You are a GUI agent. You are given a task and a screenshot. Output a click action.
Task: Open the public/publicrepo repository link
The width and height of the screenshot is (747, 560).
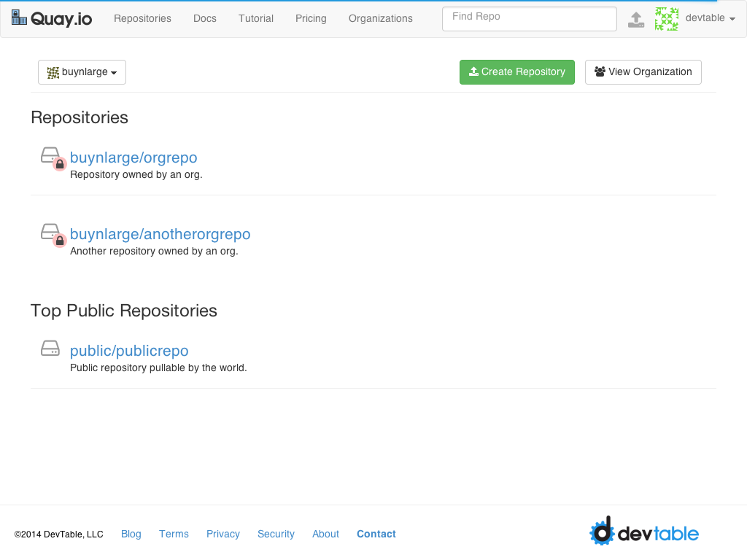click(129, 351)
